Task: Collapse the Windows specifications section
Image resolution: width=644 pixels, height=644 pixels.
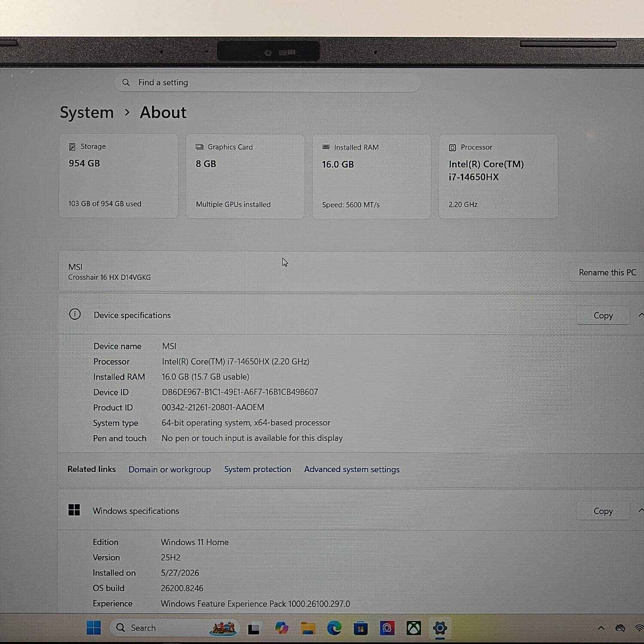Action: point(641,510)
